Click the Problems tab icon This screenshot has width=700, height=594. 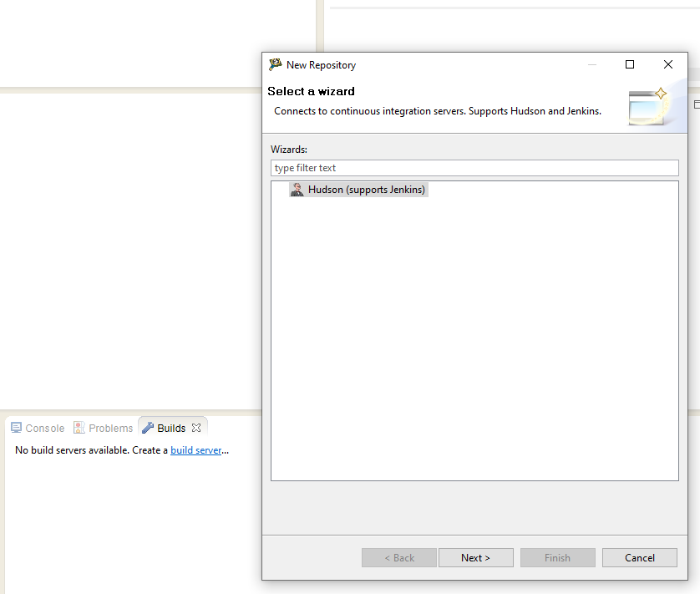click(x=79, y=428)
